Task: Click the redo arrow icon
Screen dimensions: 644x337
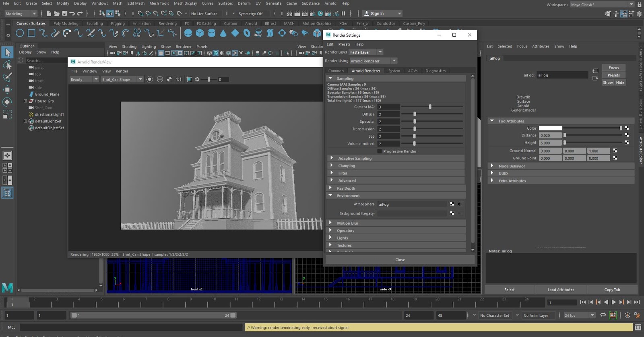Action: (80, 14)
